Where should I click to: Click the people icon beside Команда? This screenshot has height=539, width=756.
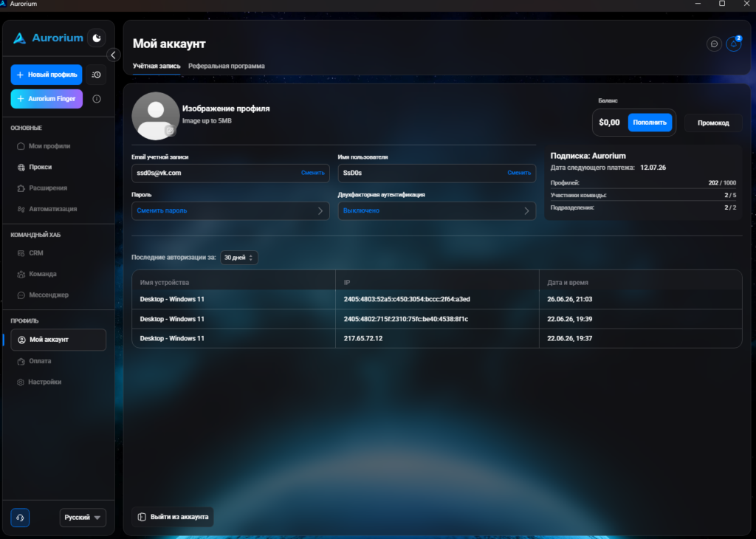[x=21, y=275]
